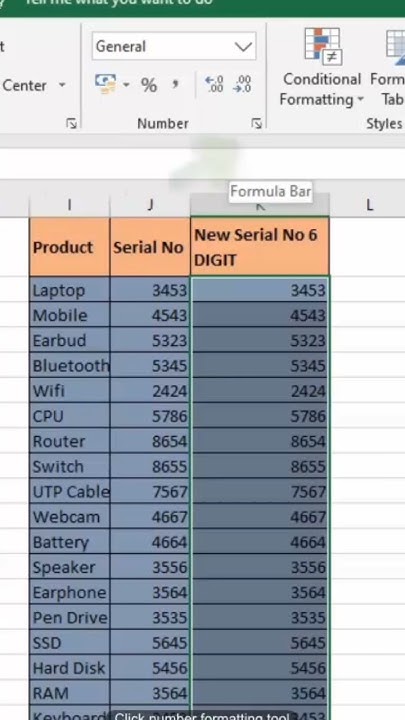The image size is (405, 720).
Task: Click the Decrease Decimal icon
Action: (242, 85)
